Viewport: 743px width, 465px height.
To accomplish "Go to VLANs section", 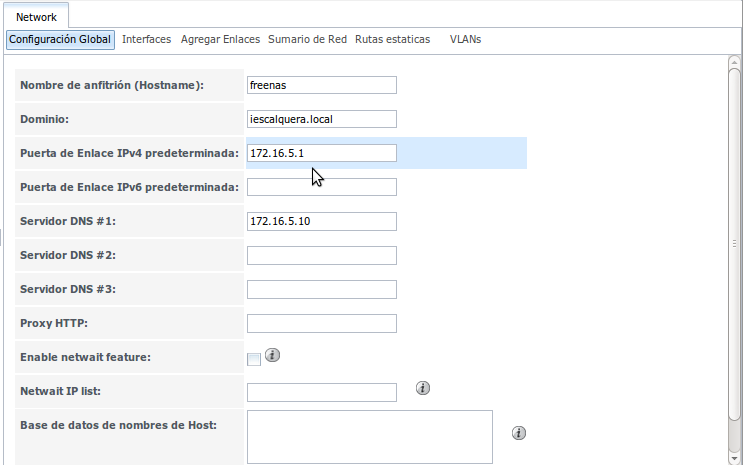I will click(465, 39).
